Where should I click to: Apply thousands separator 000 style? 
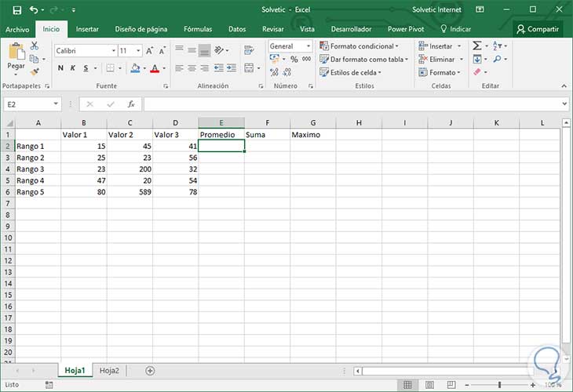[307, 59]
